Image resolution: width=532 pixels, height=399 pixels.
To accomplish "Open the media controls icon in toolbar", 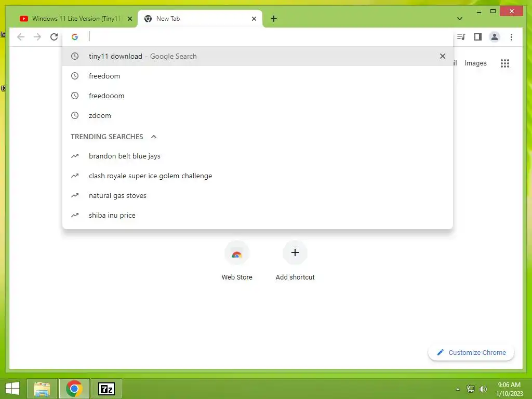I will coord(461,37).
